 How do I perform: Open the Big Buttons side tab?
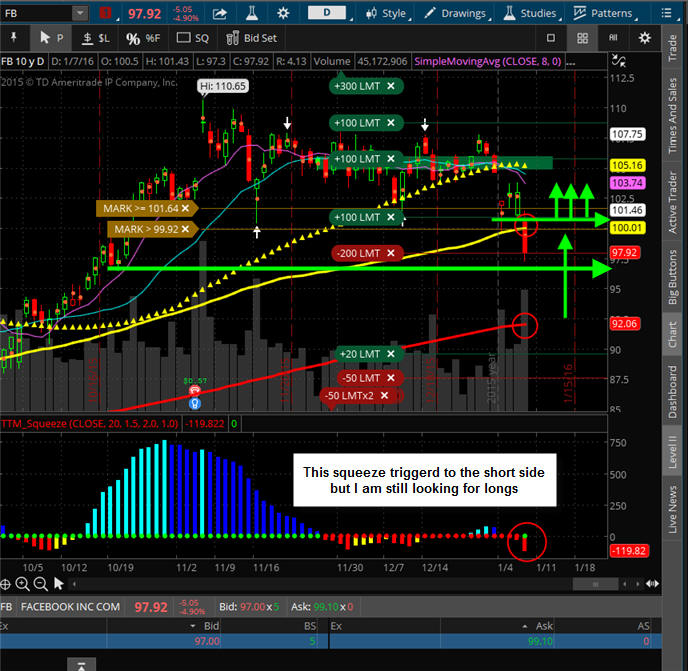[x=672, y=276]
